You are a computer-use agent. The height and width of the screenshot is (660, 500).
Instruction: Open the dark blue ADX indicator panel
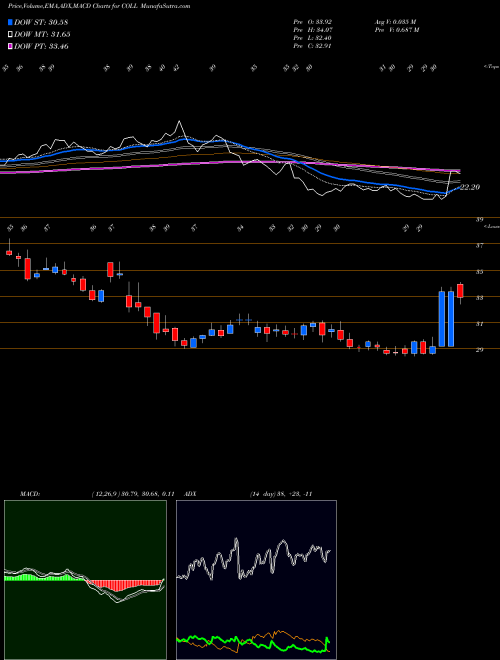[x=256, y=580]
